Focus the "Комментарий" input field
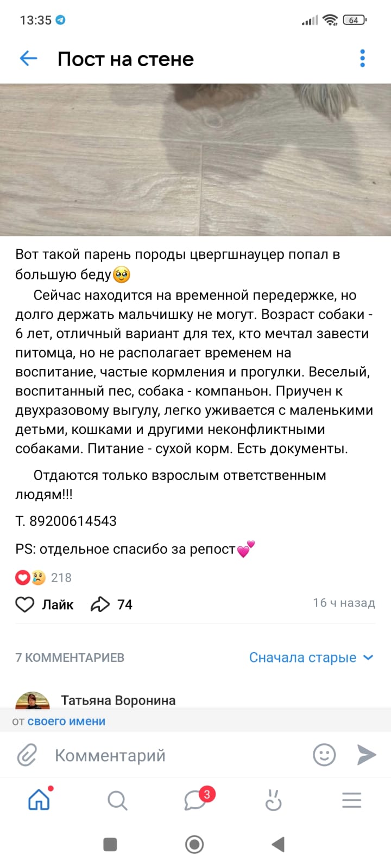 click(174, 755)
